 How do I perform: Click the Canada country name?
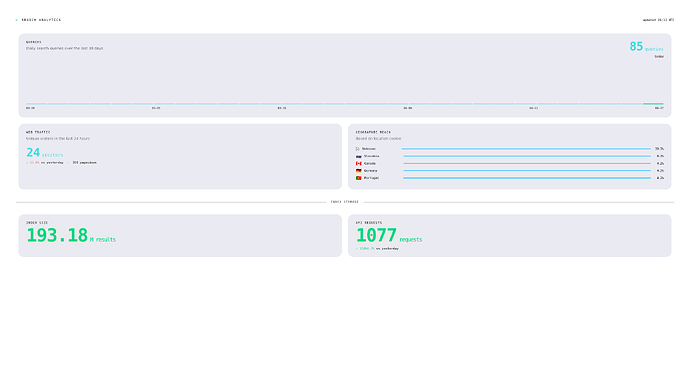point(370,163)
